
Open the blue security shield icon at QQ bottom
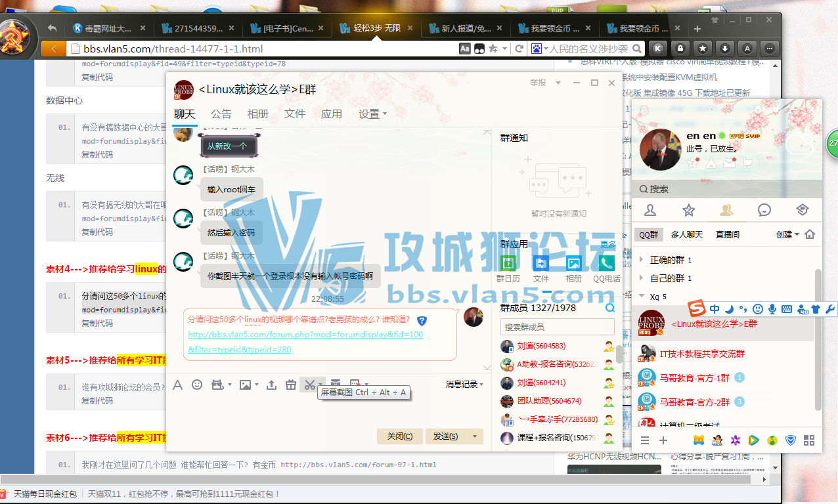point(791,440)
